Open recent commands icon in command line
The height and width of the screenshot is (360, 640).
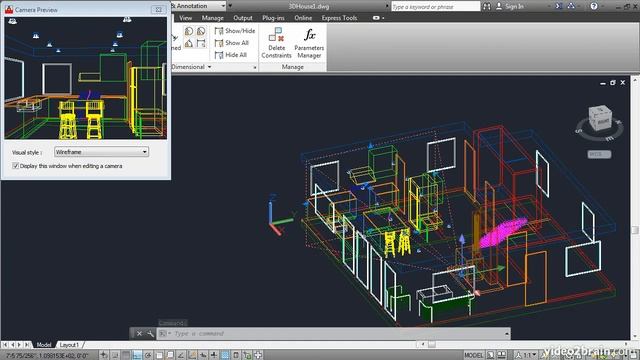(164, 333)
